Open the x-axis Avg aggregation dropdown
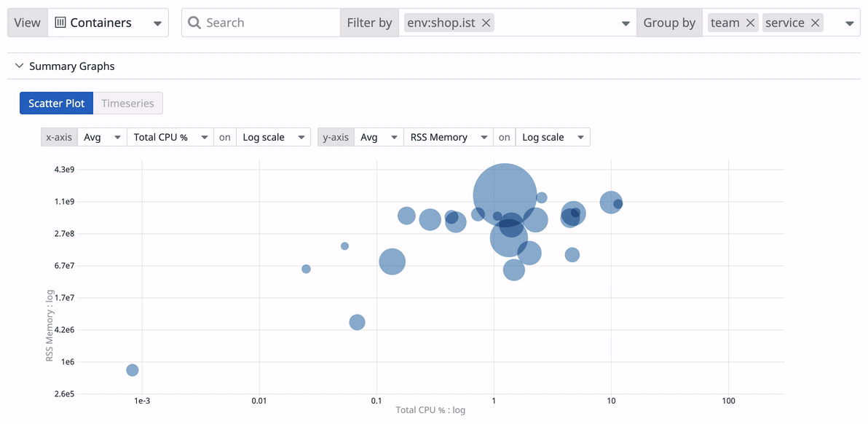 101,137
